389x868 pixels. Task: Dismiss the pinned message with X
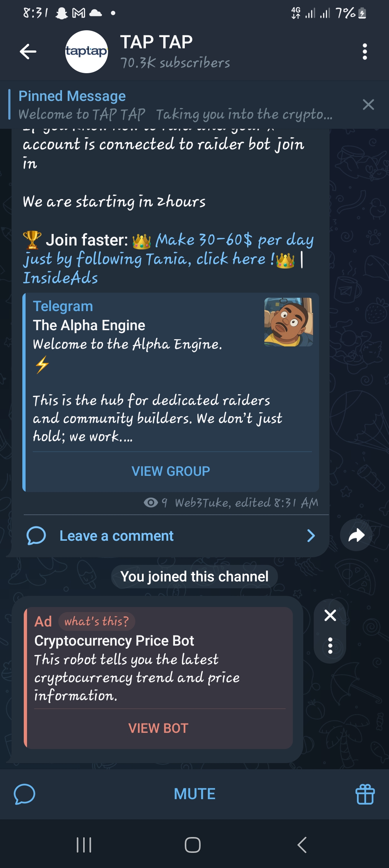point(368,105)
